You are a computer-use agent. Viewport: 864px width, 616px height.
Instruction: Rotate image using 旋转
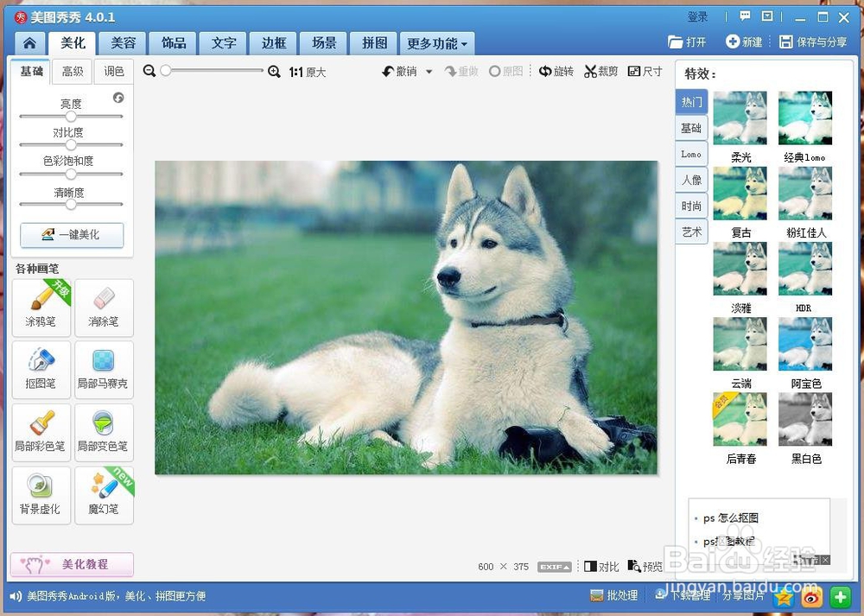(x=556, y=71)
